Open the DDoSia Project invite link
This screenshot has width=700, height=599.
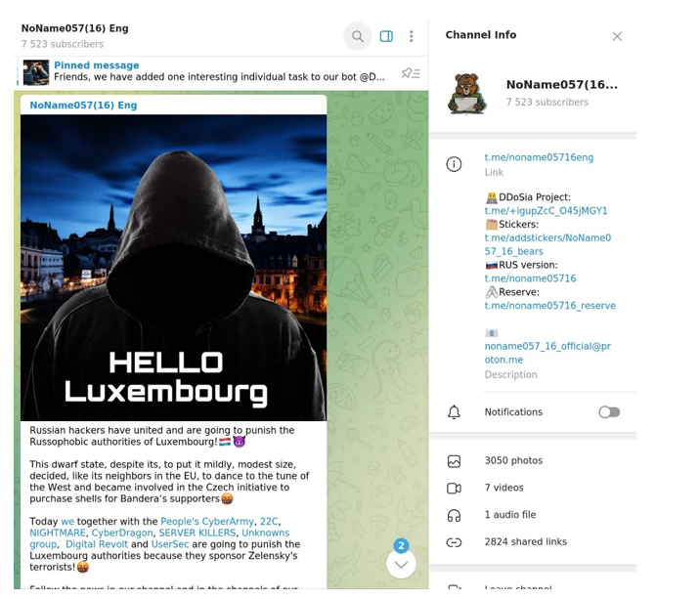pos(546,211)
